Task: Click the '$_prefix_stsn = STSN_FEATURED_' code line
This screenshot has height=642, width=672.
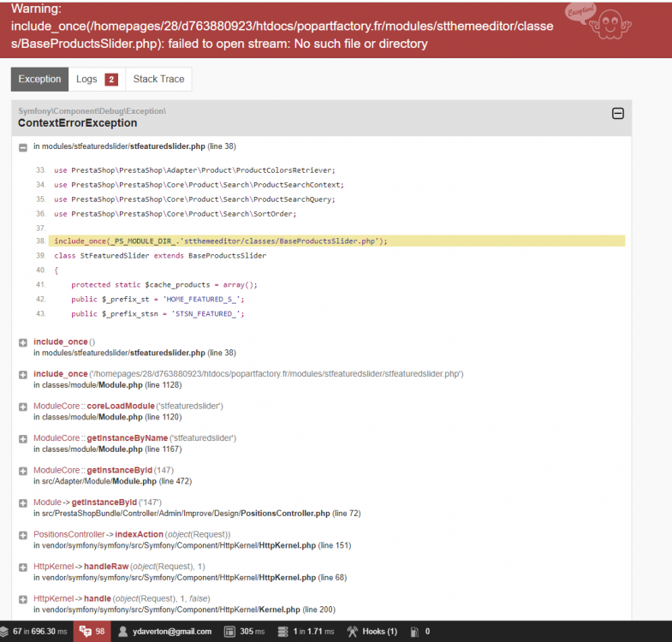Action: 158,313
